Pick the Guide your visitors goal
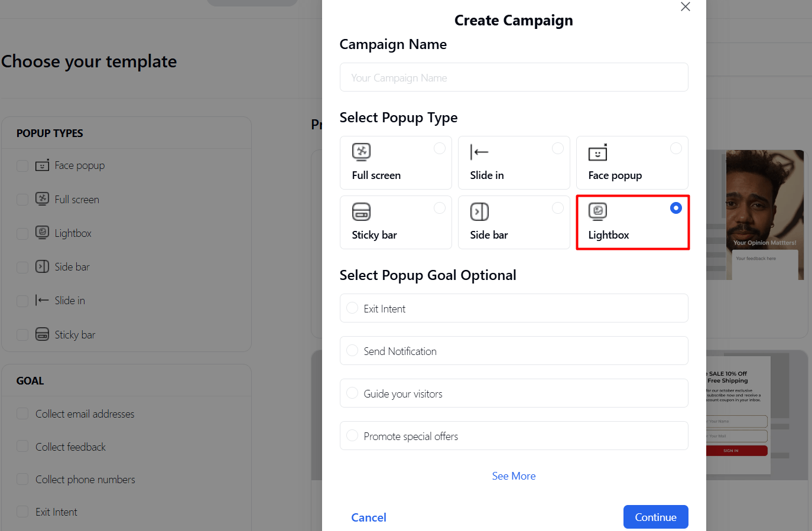Viewport: 812px width, 531px height. tap(352, 393)
